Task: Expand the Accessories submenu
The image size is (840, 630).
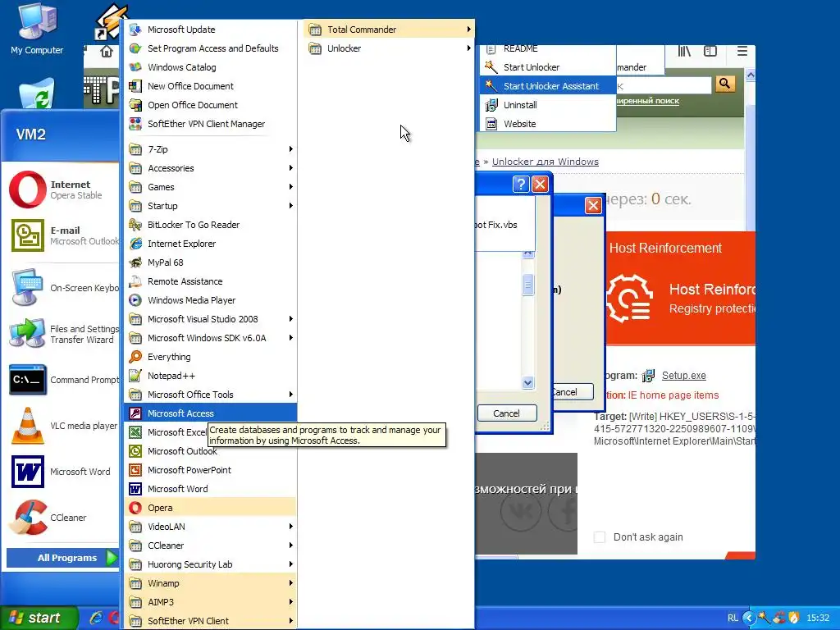Action: 211,167
